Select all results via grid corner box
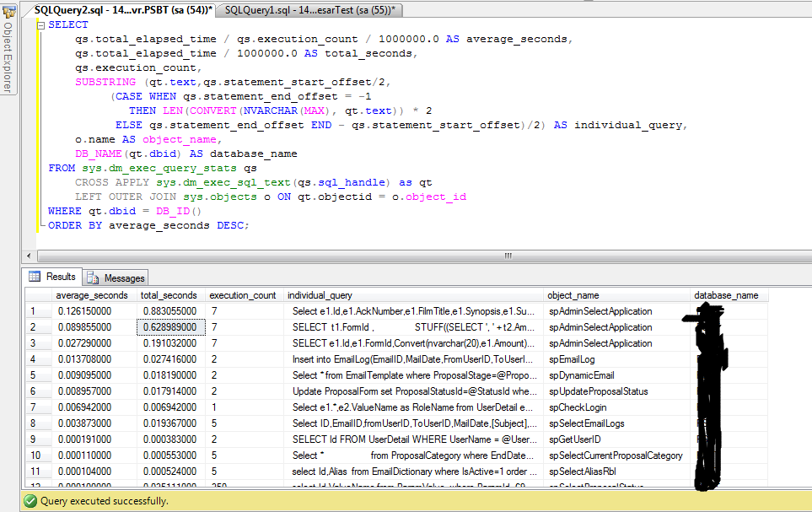This screenshot has width=812, height=512. click(37, 295)
